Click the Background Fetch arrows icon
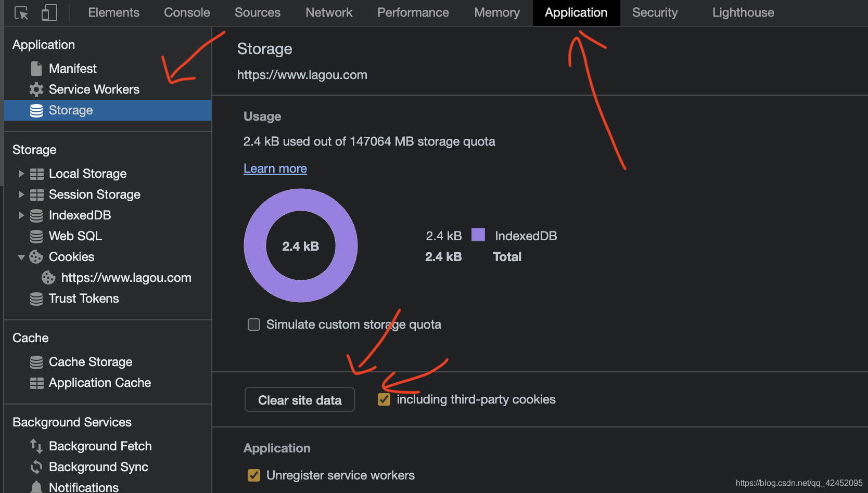Viewport: 868px width, 493px height. [36, 446]
